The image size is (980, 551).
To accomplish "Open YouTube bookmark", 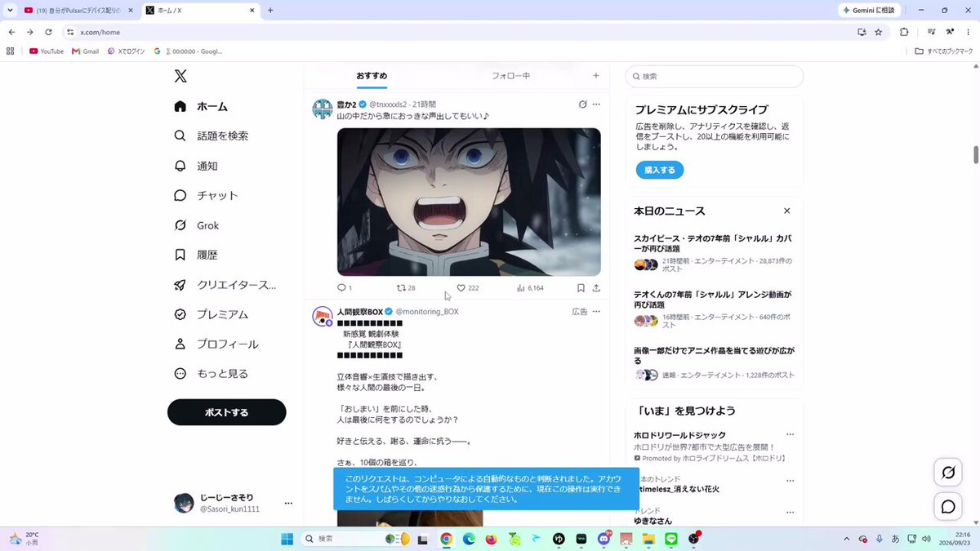I will click(47, 51).
